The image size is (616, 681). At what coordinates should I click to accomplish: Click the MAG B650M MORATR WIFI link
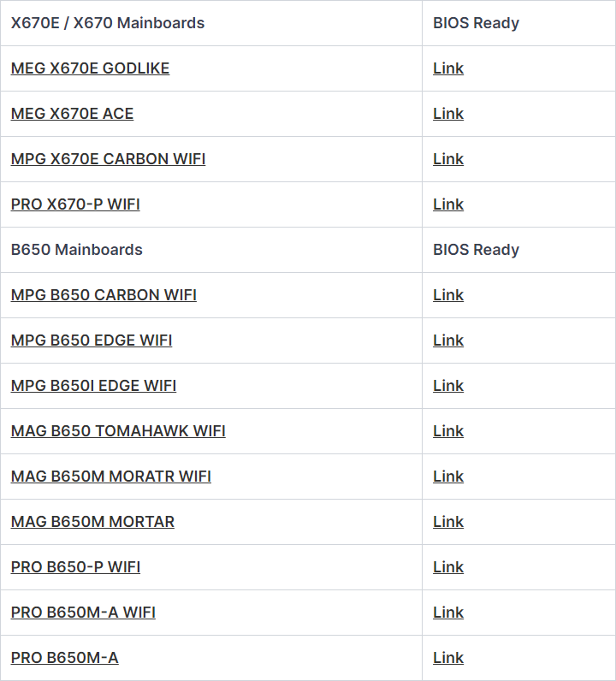(110, 477)
